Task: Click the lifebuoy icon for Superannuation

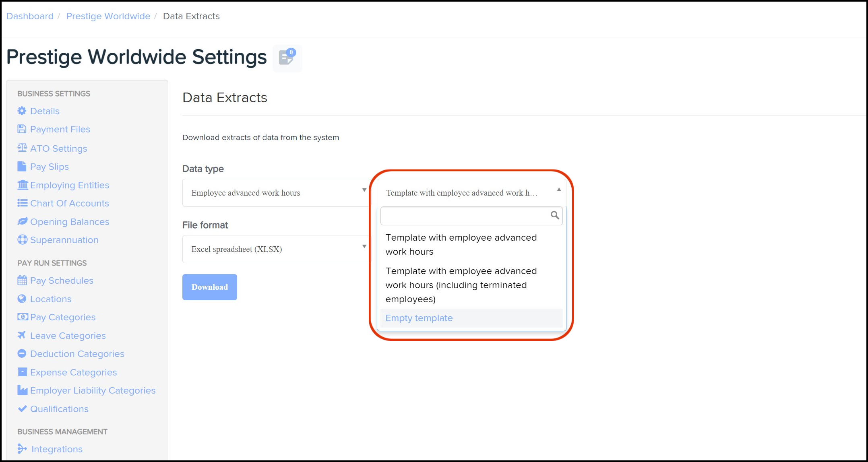Action: (22, 240)
